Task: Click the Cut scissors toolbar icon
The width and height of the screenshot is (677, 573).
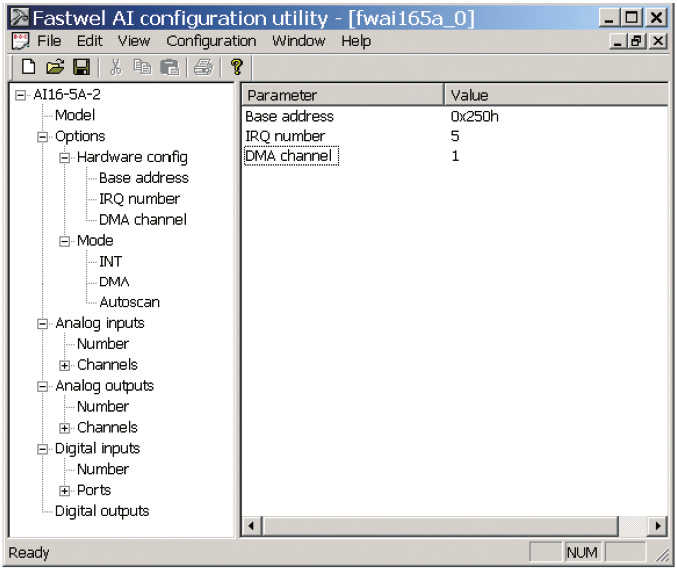Action: pos(115,67)
